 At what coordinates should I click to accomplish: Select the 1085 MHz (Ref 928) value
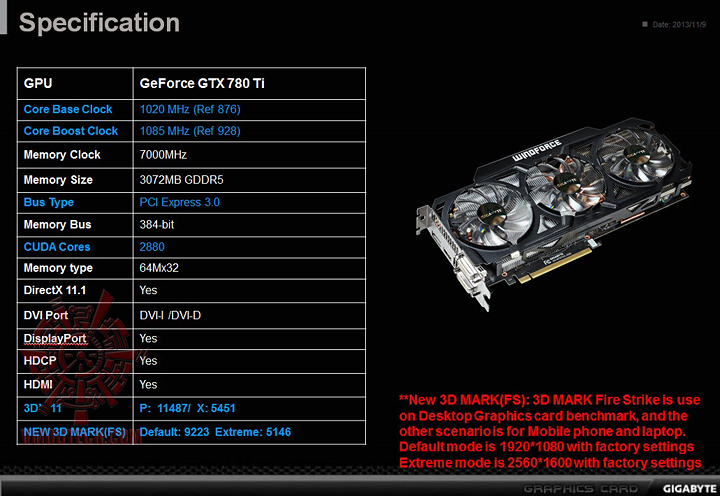tap(190, 131)
